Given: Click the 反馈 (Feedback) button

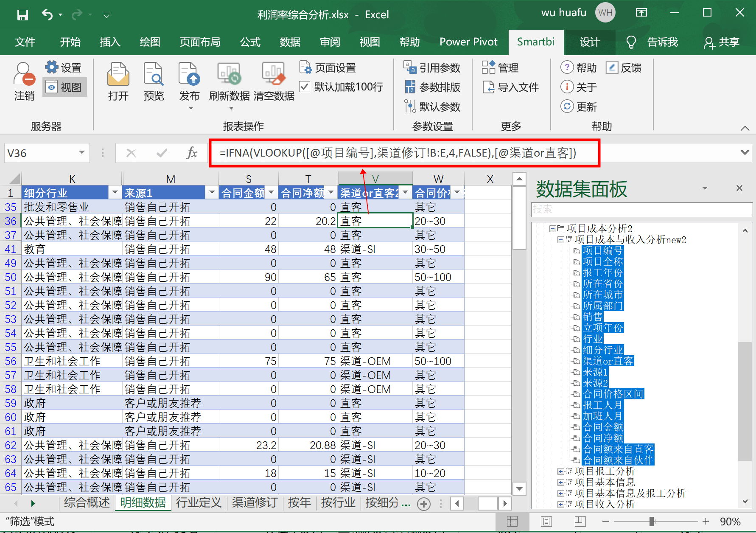Looking at the screenshot, I should pos(624,67).
